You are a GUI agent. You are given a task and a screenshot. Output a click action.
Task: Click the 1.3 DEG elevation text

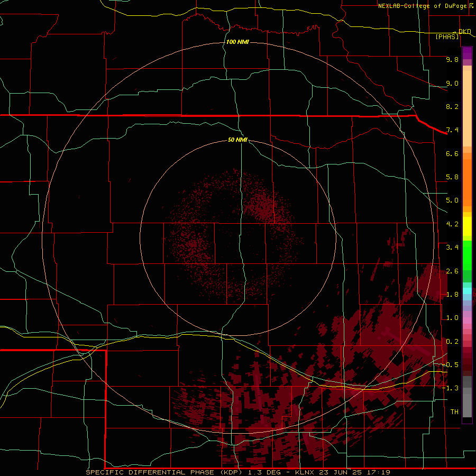pos(266,472)
